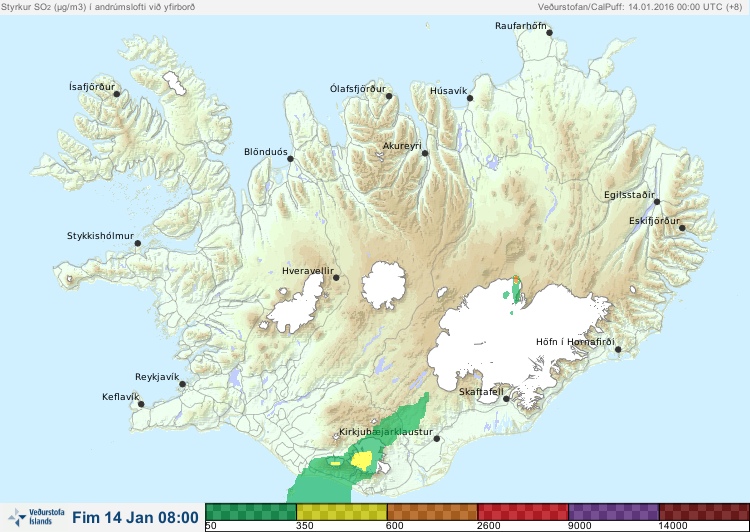Click the Höfn í Hornafirði place label
Screen dimensions: 750x532
click(575, 342)
